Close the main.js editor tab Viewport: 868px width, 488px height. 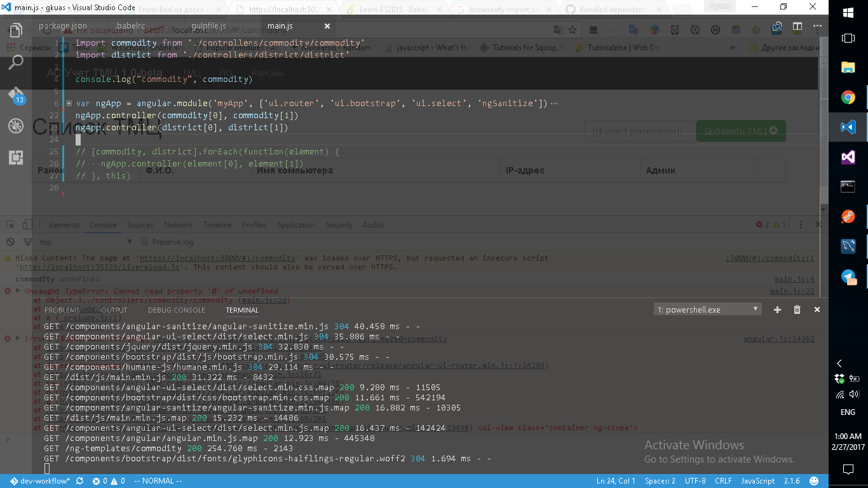pos(327,26)
